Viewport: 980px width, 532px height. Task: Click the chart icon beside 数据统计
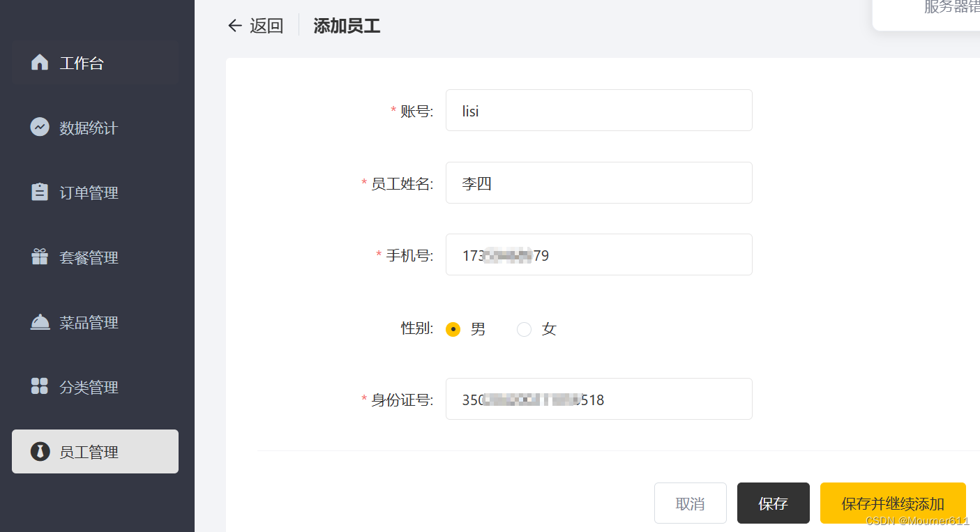pos(40,127)
